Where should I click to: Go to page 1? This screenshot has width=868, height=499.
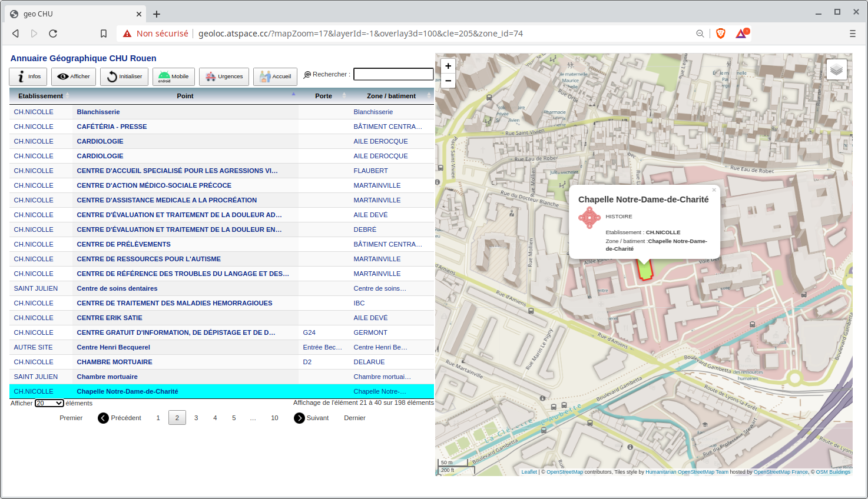(158, 418)
